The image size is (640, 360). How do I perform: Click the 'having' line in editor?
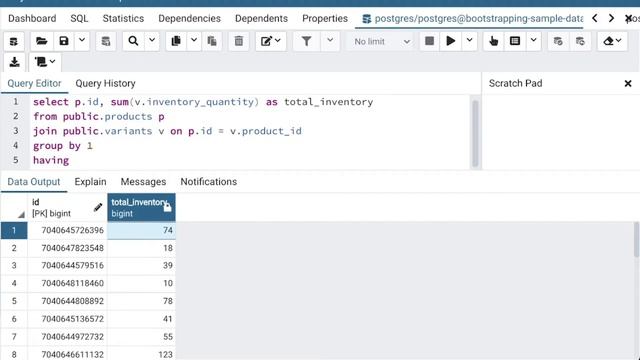[51, 160]
